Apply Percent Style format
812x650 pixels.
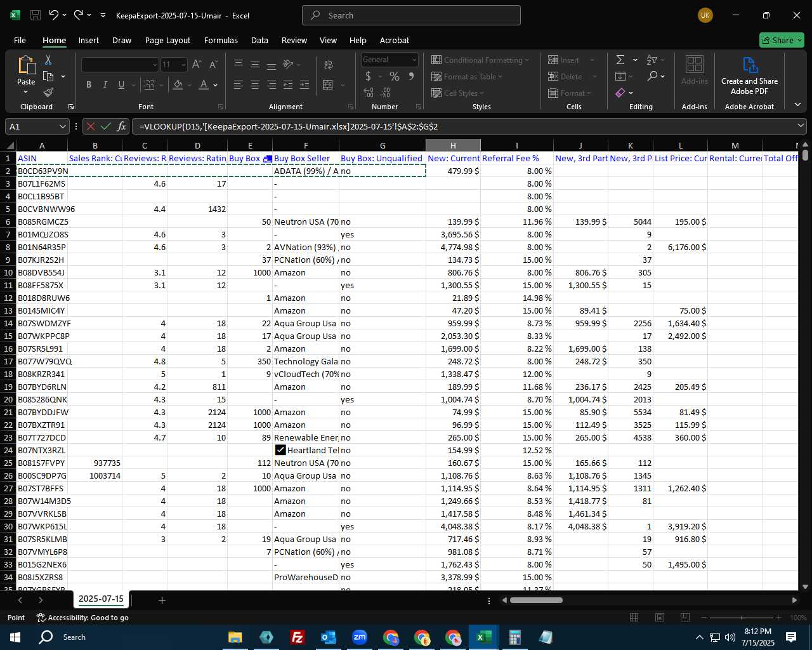395,76
